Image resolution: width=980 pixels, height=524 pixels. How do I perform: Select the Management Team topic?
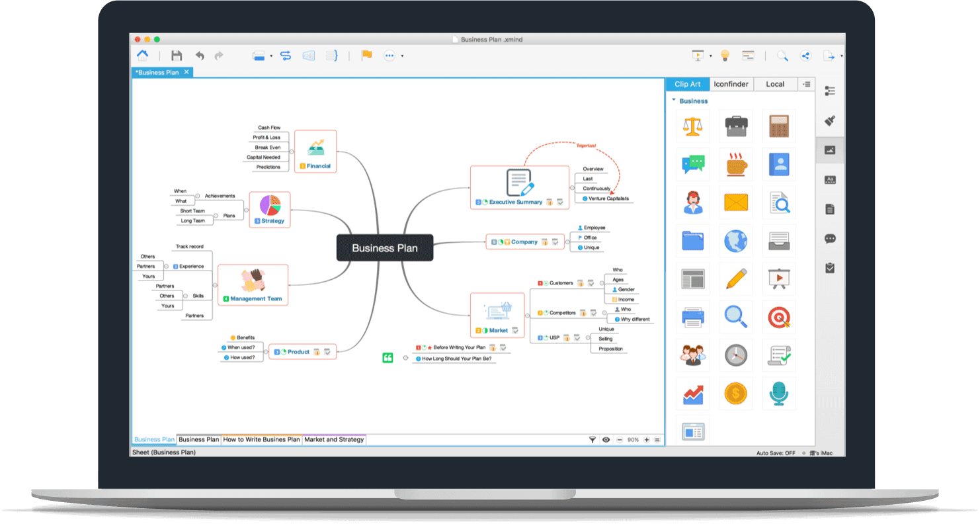point(253,284)
